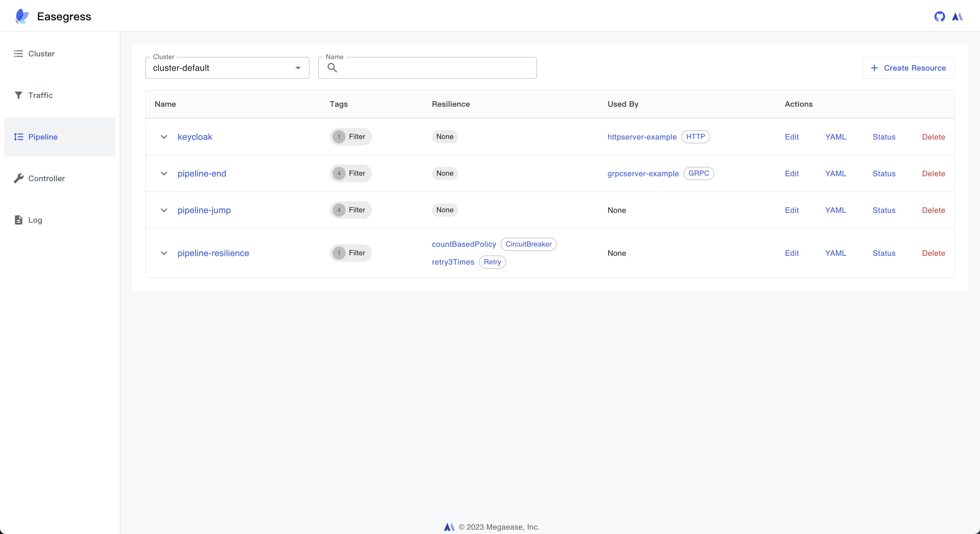
Task: Open the httpserver-example link
Action: tap(642, 137)
